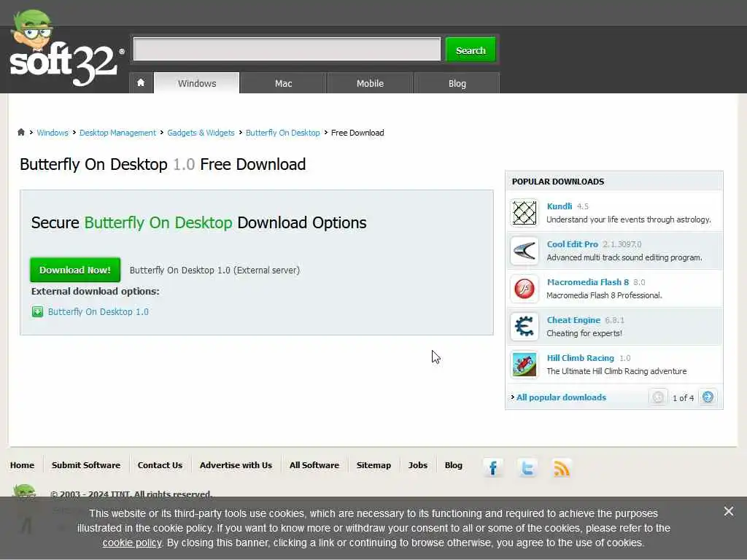Open the All Software footer link
Screen dimensions: 747x560
pyautogui.click(x=314, y=465)
